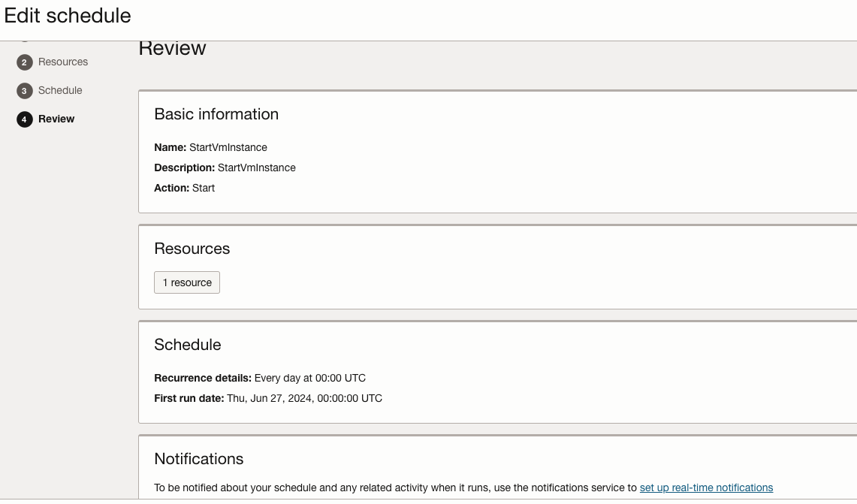Click the "Every day at 00:00 UTC" recurrence text

tap(310, 378)
